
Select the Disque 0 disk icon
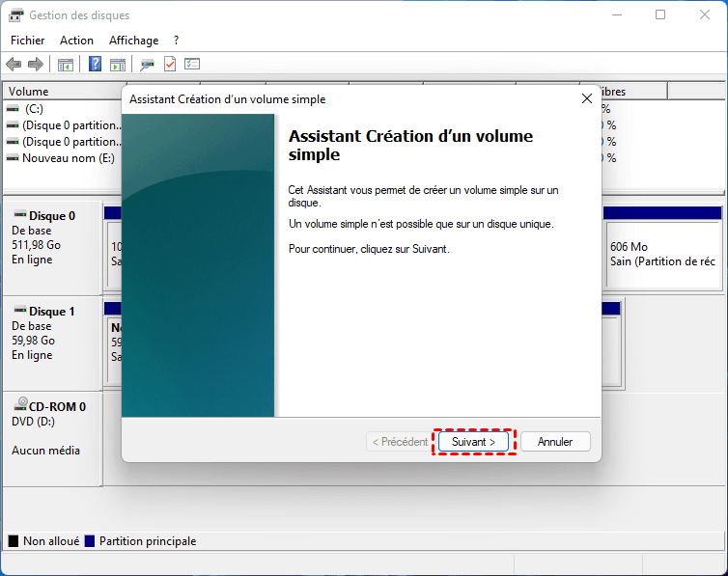[20, 214]
